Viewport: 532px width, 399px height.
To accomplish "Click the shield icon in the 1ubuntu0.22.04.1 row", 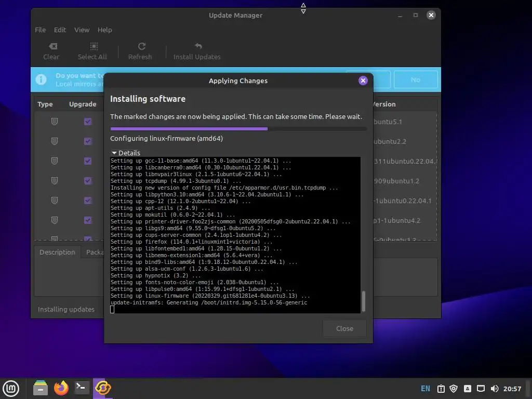I will coord(54,201).
